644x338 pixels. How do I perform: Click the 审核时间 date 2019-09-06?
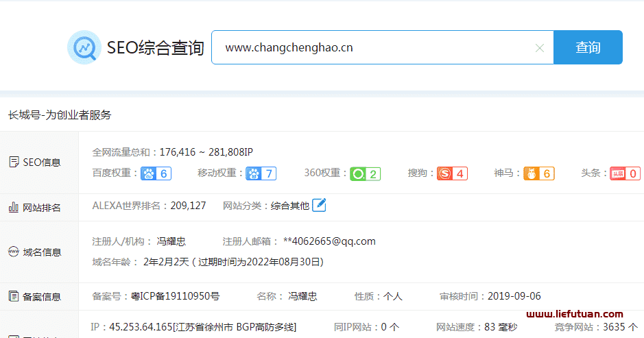pyautogui.click(x=514, y=296)
